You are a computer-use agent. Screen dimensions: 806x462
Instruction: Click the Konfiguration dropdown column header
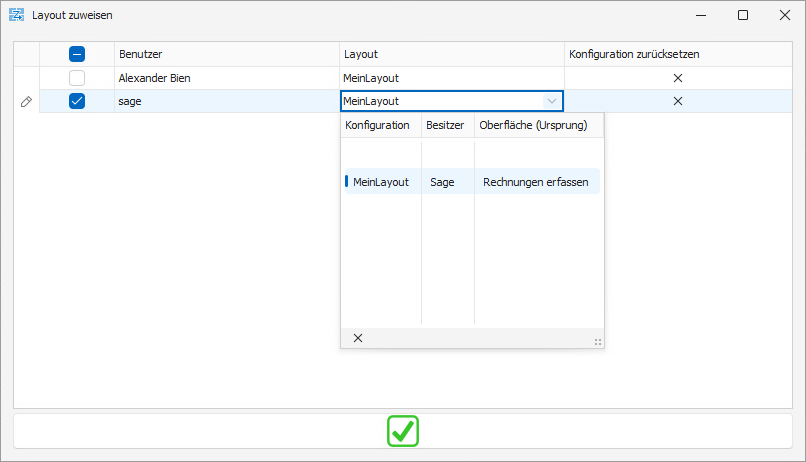coord(378,125)
